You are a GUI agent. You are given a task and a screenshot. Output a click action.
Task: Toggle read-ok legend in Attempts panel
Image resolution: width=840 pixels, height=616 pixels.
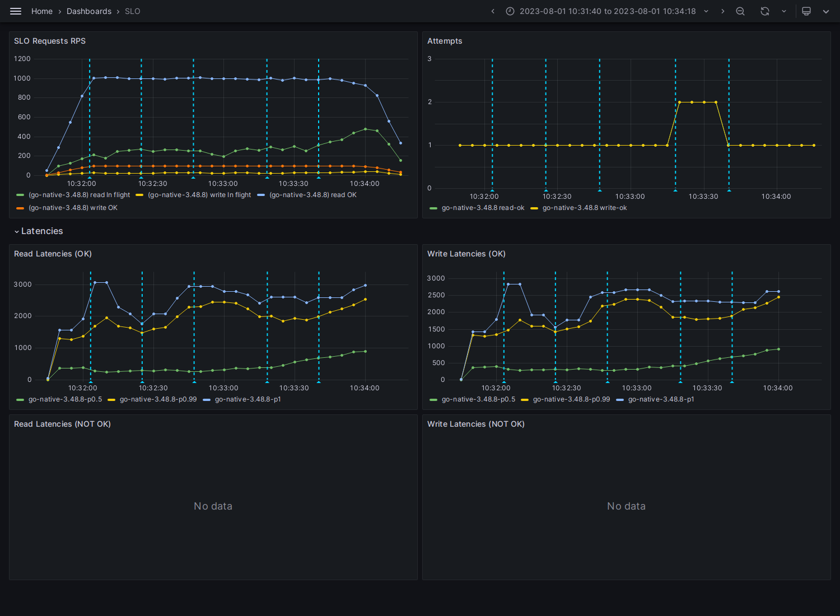(483, 208)
